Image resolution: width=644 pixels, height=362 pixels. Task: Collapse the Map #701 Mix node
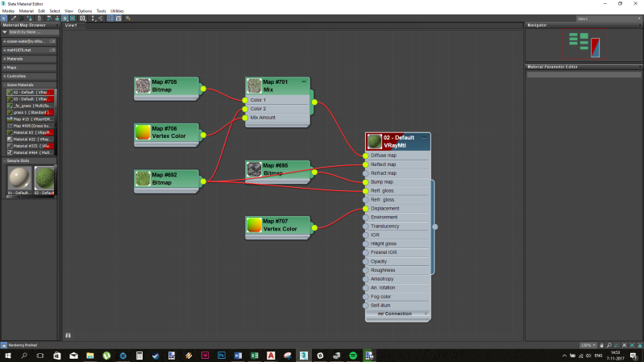click(x=304, y=81)
